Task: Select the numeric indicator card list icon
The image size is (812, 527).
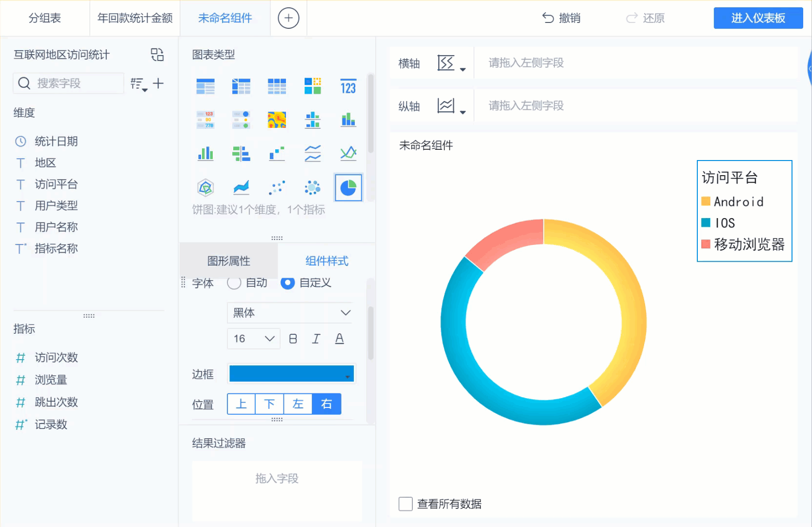Action: 205,120
